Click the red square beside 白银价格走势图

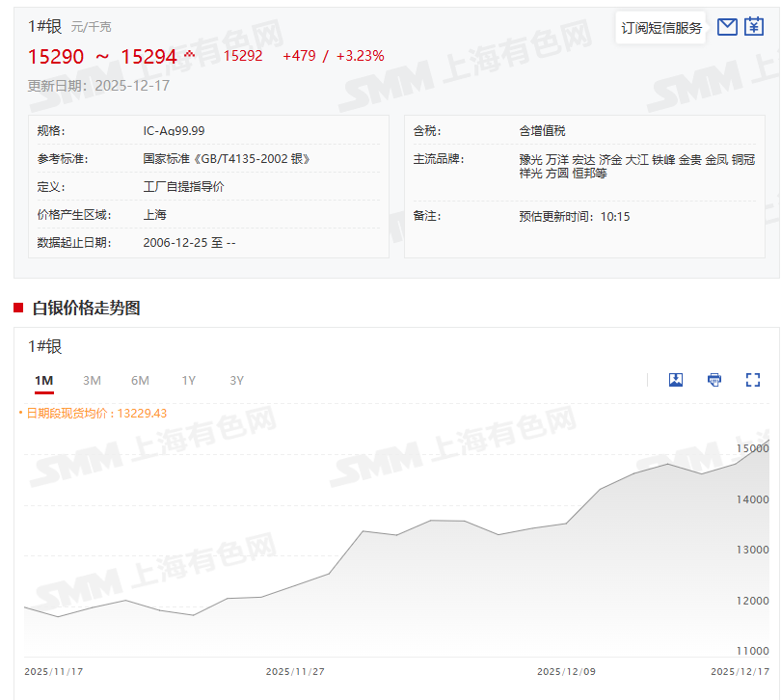(x=18, y=308)
